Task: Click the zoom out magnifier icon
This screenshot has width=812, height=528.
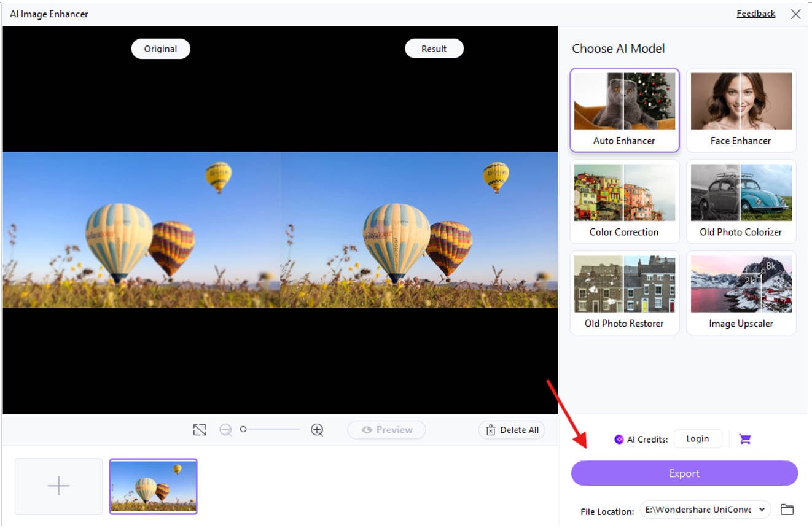Action: point(225,430)
